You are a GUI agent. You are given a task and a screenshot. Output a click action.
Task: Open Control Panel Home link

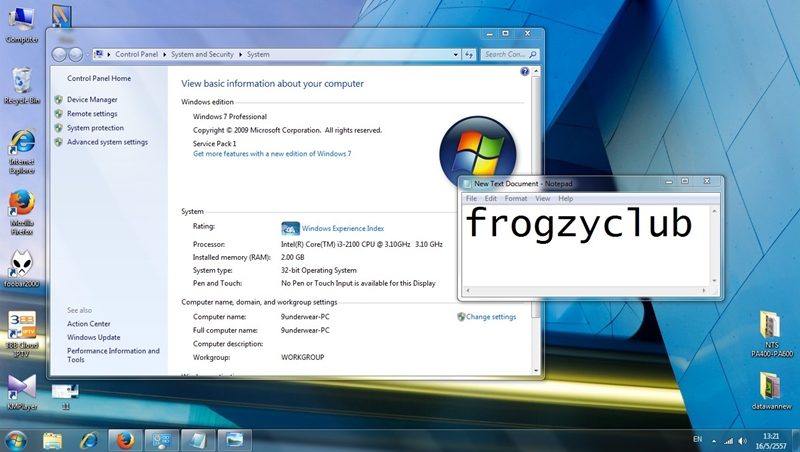pos(99,78)
